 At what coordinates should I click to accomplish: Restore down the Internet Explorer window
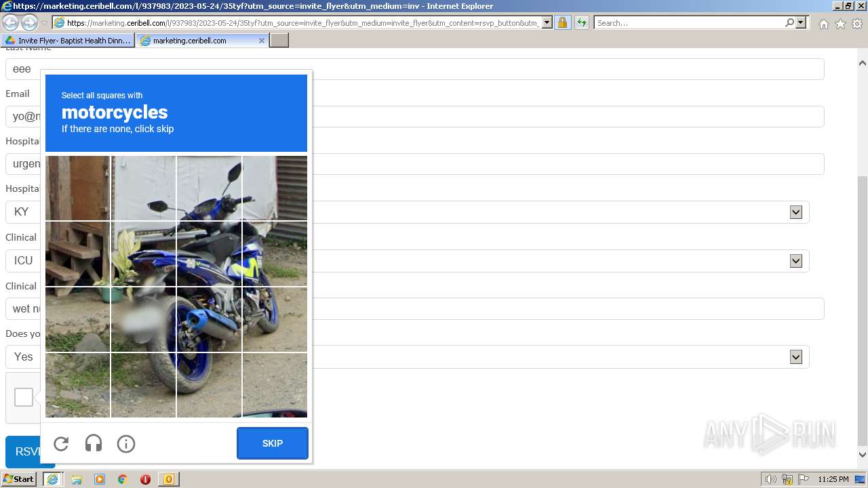click(x=848, y=5)
